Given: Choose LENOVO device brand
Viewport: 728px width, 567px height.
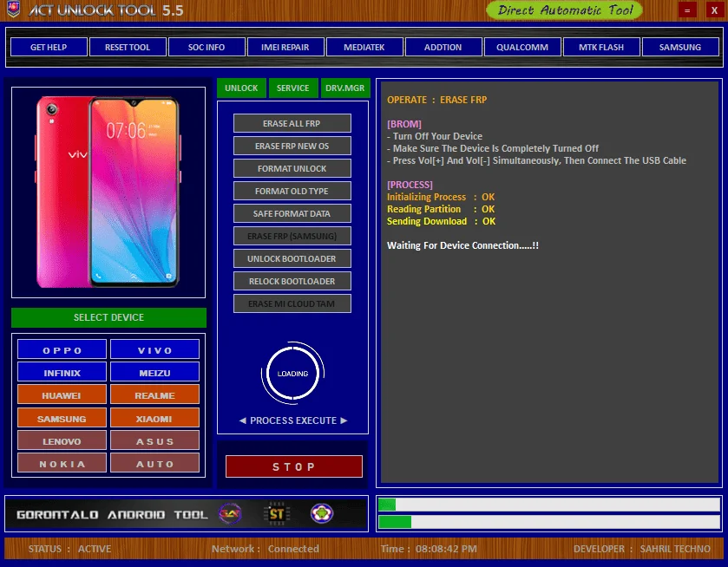Looking at the screenshot, I should [62, 441].
